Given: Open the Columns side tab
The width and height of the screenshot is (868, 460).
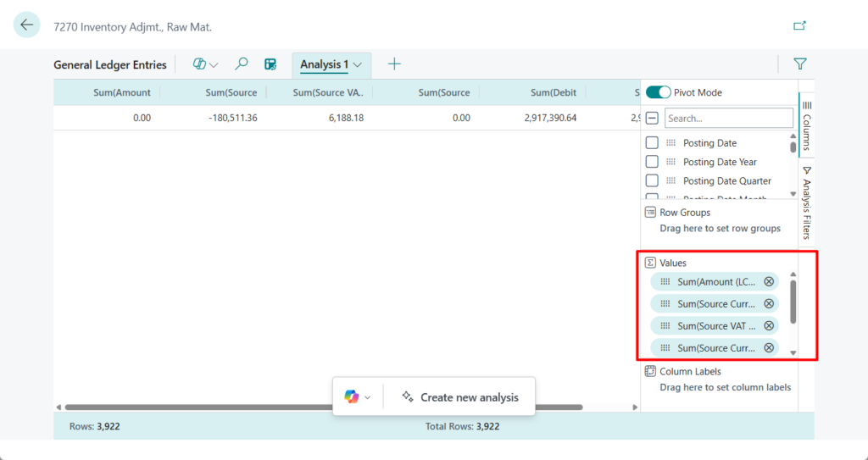Looking at the screenshot, I should (806, 124).
